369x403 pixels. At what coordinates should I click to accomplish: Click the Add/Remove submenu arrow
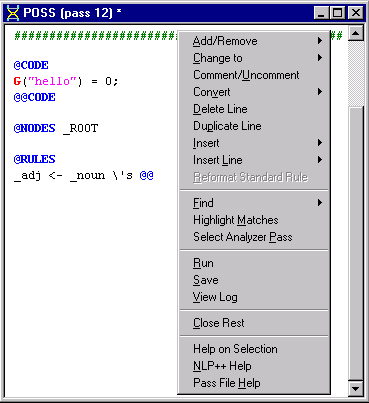320,41
